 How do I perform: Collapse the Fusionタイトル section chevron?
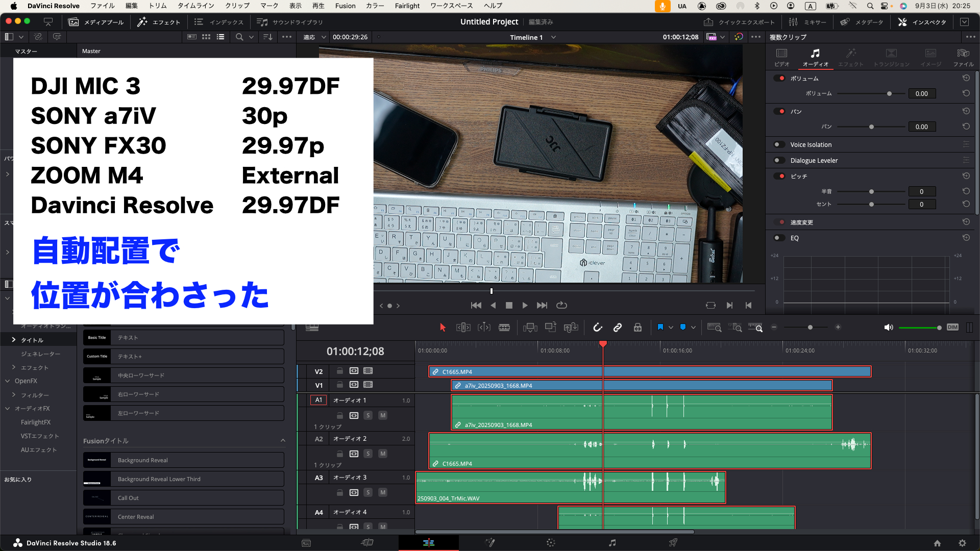(283, 440)
